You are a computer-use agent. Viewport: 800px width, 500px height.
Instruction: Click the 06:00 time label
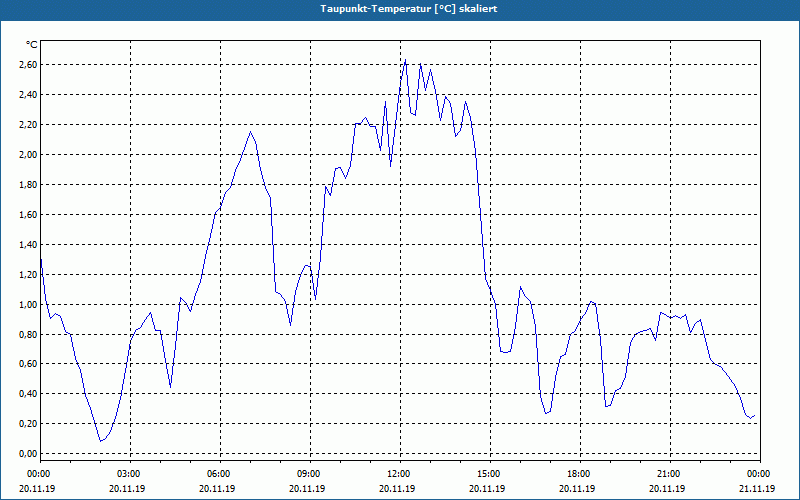pyautogui.click(x=220, y=474)
